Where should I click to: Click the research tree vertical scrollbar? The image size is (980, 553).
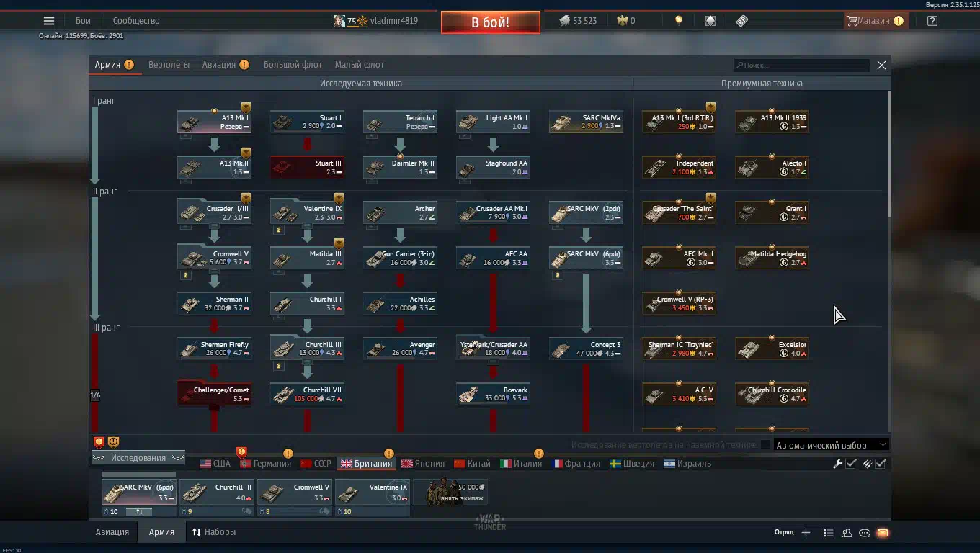[x=888, y=154]
